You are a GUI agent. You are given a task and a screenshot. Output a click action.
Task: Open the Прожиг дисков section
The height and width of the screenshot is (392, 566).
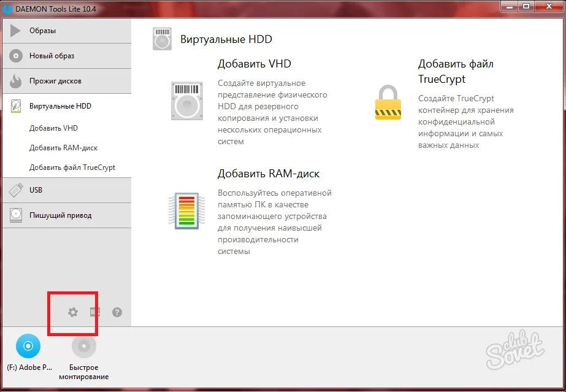67,81
